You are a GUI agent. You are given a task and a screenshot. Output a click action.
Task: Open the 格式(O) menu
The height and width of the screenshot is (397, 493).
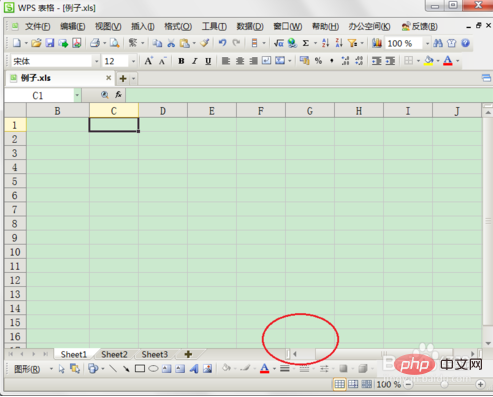point(178,26)
